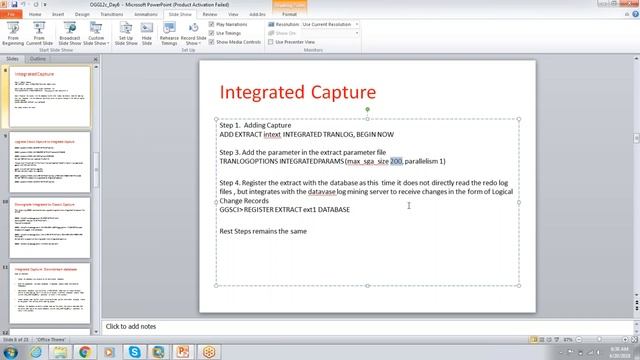Click the Help question mark icon

[636, 14]
